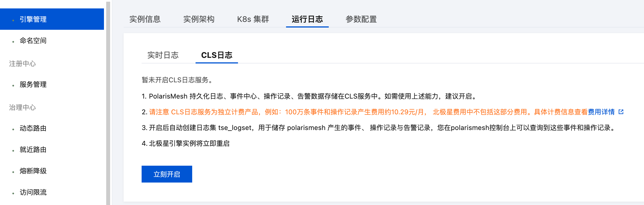Open 访问限流 in the sidebar
This screenshot has height=205, width=644.
(33, 192)
